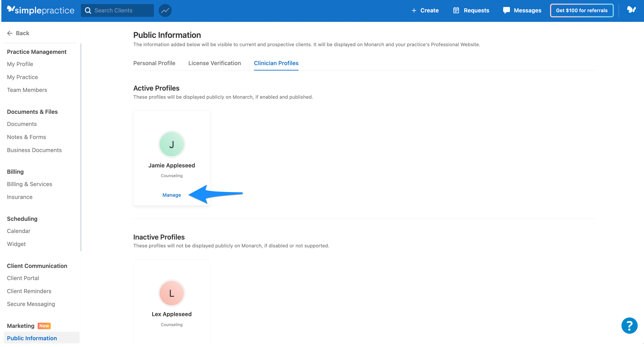
Task: Open Lex Appleseed's avatar circle
Action: coord(171,293)
